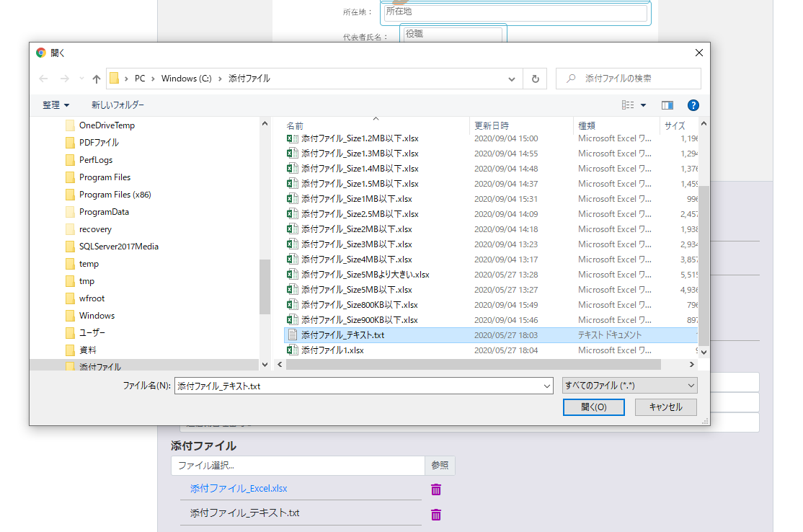
Task: Delete 添付ファイル_テキスト.txt using trash icon
Action: coord(436,515)
